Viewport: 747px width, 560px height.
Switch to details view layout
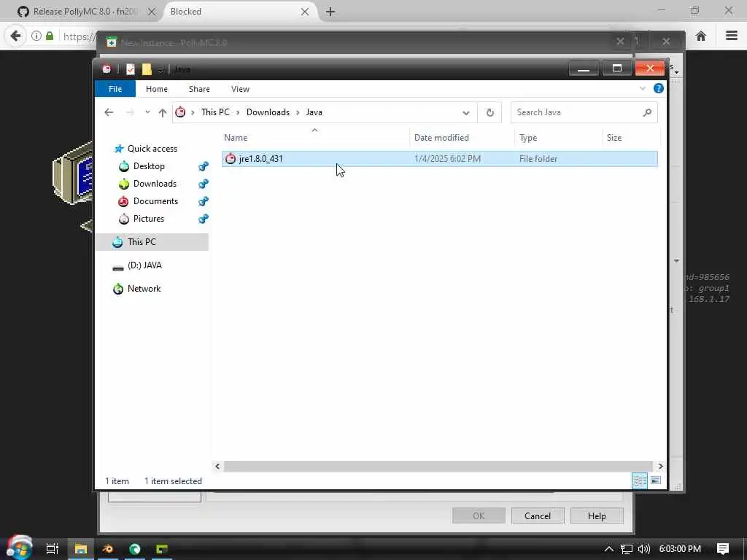tap(639, 481)
